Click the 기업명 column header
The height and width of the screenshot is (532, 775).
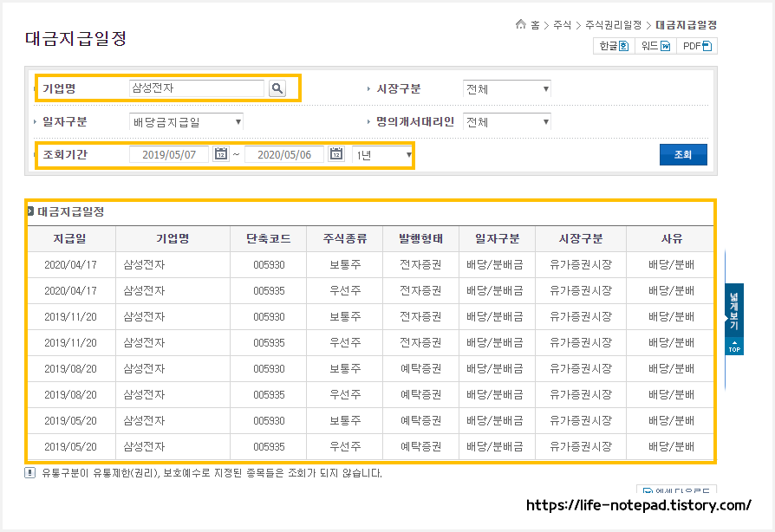(x=173, y=239)
